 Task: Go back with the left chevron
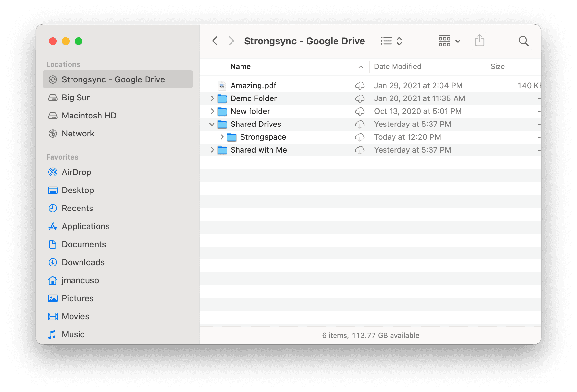click(x=215, y=41)
